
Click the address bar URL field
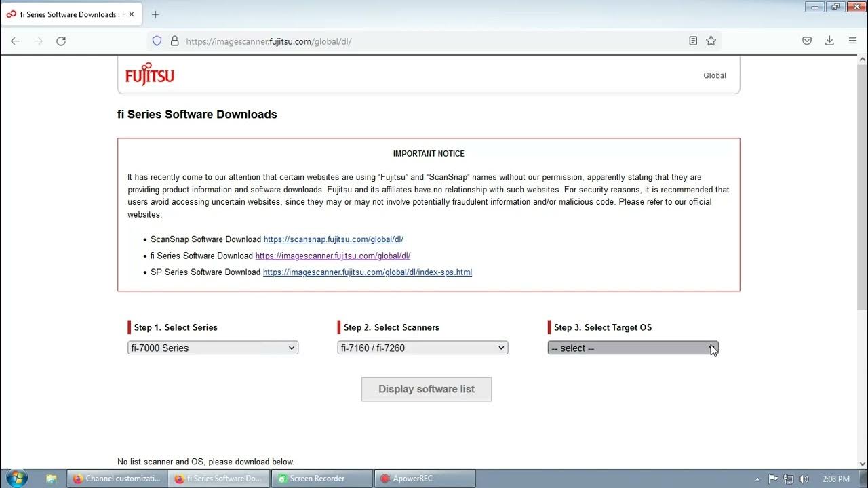pos(434,41)
